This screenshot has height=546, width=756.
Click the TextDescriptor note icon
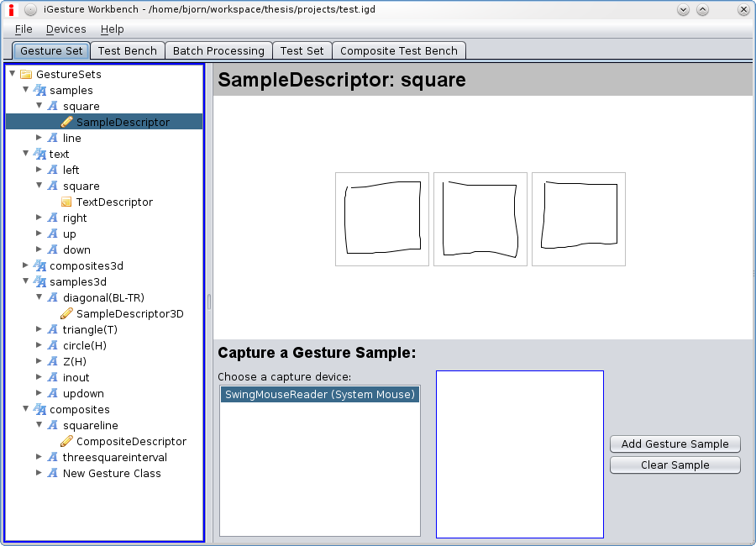tap(67, 202)
